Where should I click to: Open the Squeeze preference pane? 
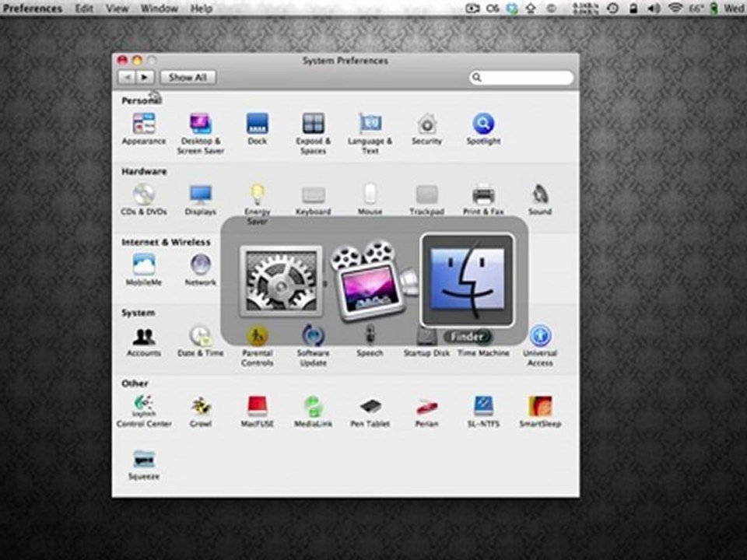(143, 464)
